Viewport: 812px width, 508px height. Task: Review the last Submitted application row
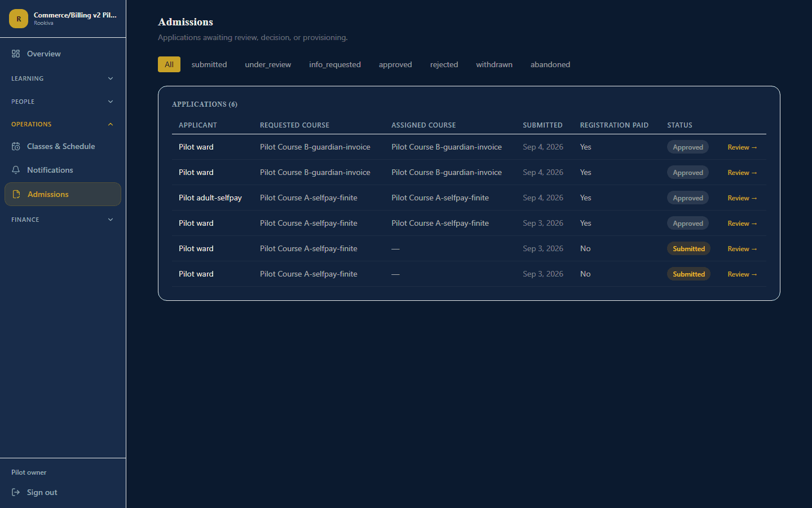(742, 274)
